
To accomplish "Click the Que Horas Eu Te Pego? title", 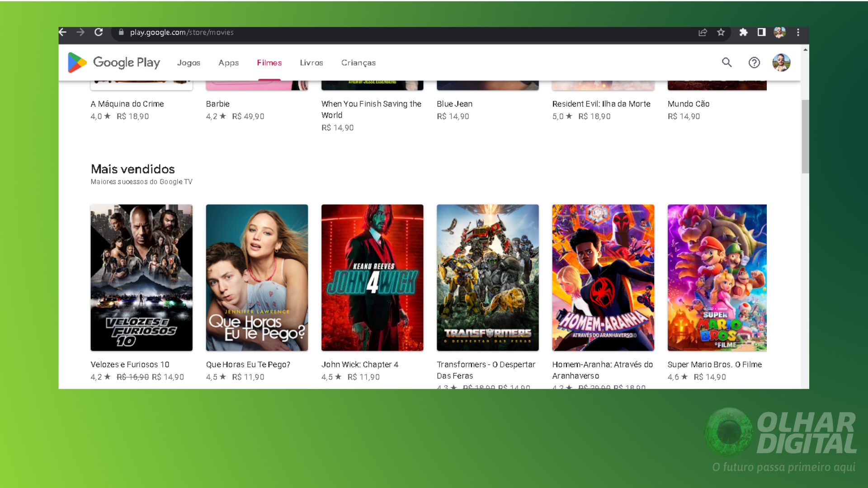I will 248,365.
